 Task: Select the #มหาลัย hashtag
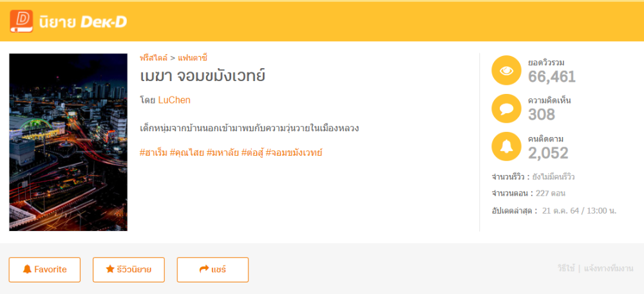click(x=223, y=152)
